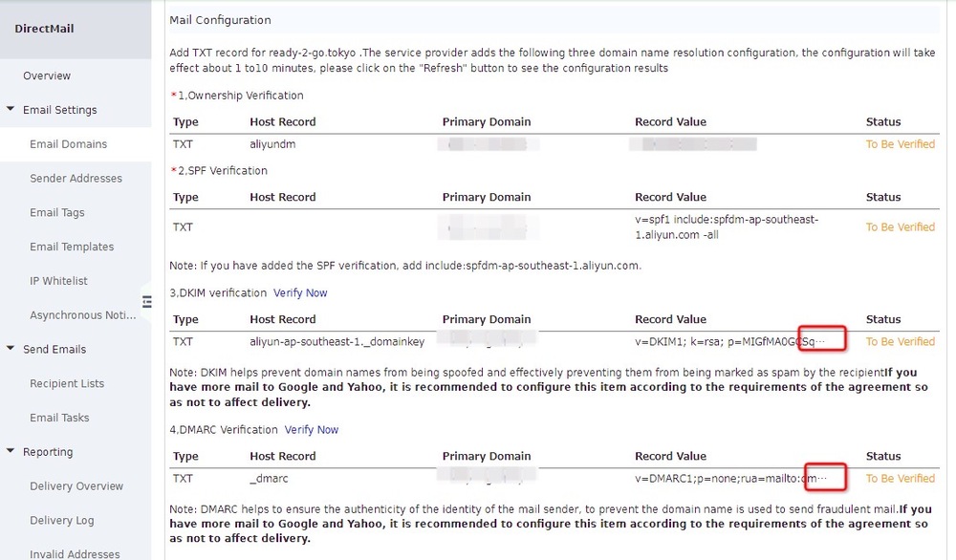View Delivery Overview report
Image resolution: width=956 pixels, height=560 pixels.
click(76, 486)
